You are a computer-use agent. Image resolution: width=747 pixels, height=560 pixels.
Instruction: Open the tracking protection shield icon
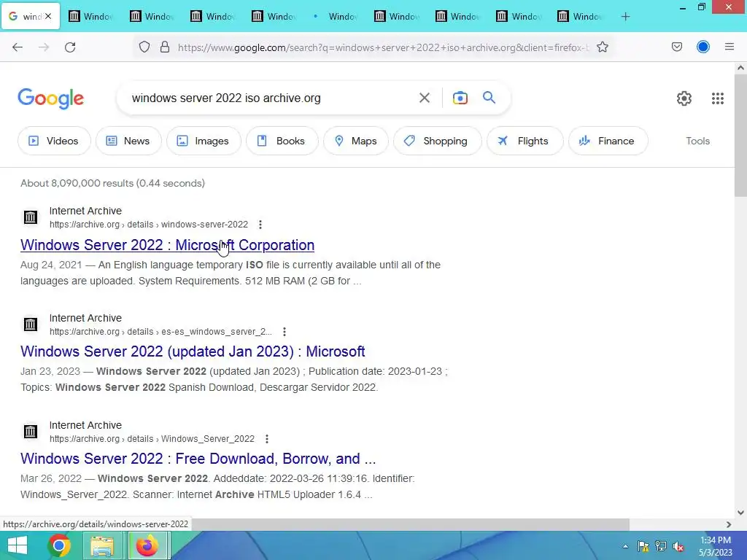[144, 47]
